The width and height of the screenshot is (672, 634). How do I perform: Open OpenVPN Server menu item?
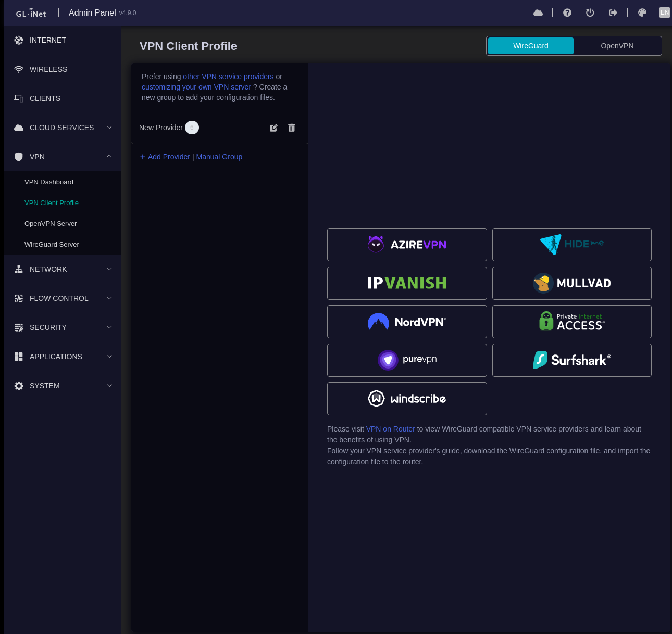pos(51,223)
